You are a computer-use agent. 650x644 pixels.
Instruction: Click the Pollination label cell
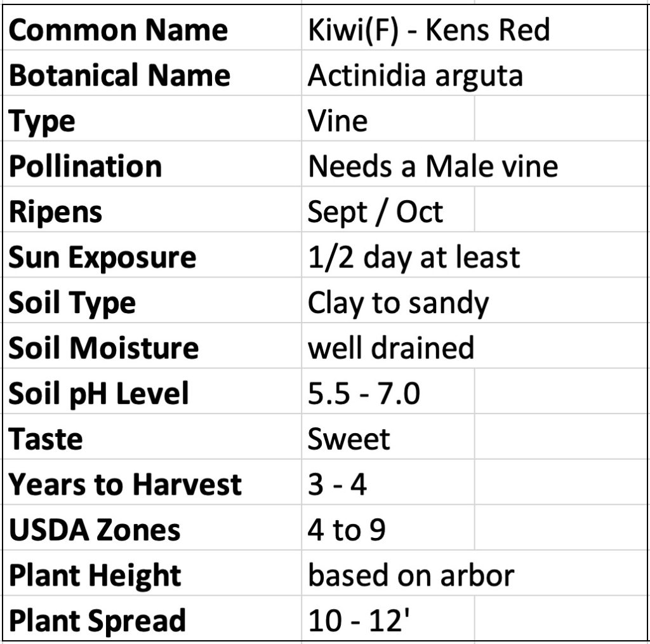pos(86,166)
